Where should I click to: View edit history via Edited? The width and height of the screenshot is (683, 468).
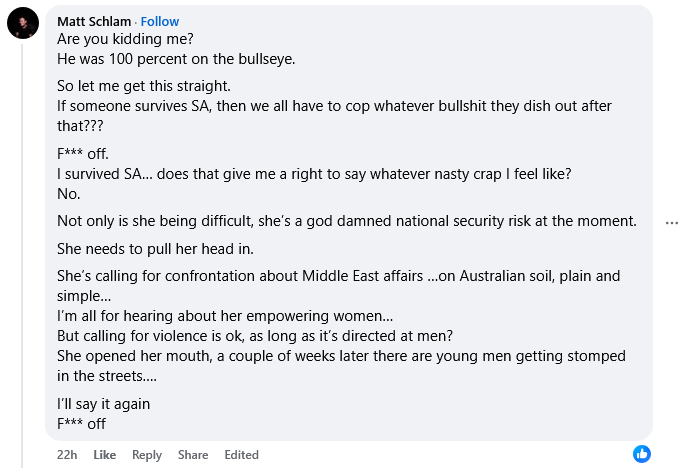click(242, 455)
